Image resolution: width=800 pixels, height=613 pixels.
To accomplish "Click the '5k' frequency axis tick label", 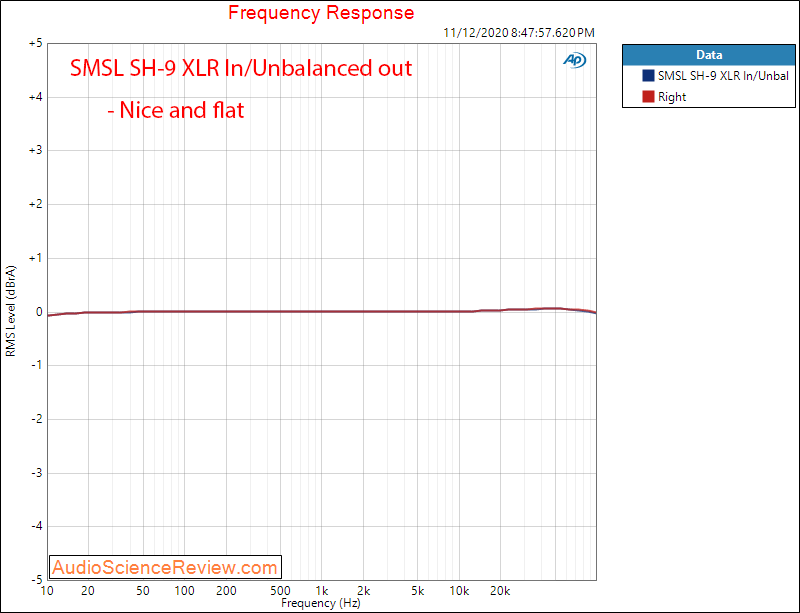I will [x=418, y=591].
